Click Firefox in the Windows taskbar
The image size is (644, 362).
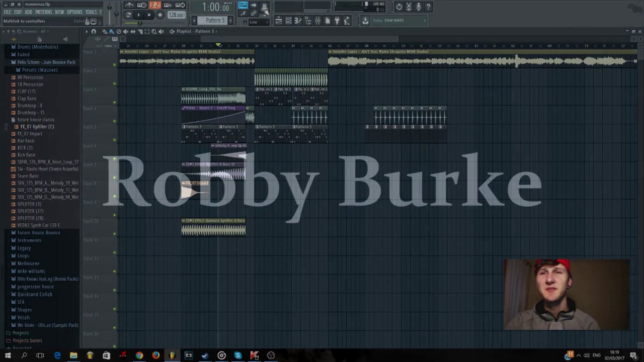coord(155,355)
